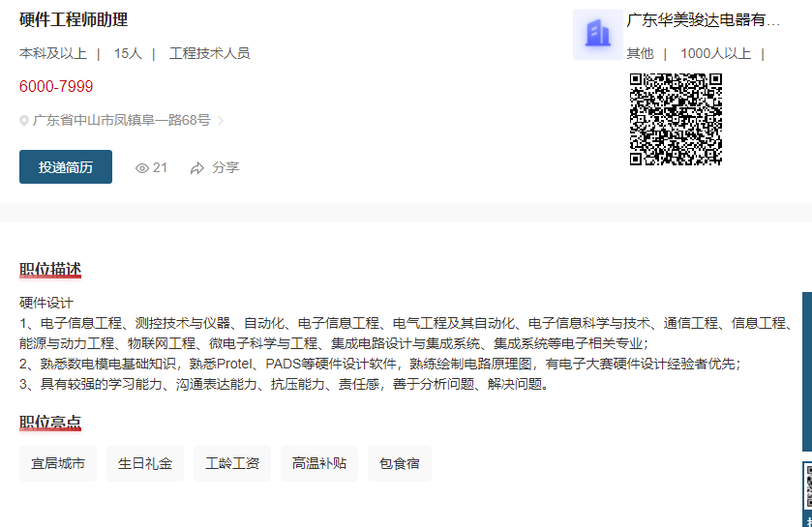Viewport: 812px width, 527px height.
Task: Open address 广东省中山市凤镇阜一路68号
Action: pos(121,120)
